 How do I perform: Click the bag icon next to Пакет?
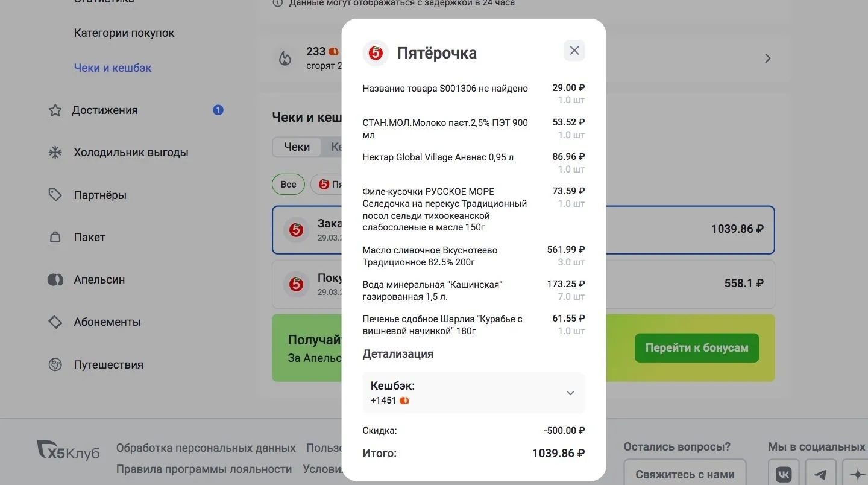[55, 237]
